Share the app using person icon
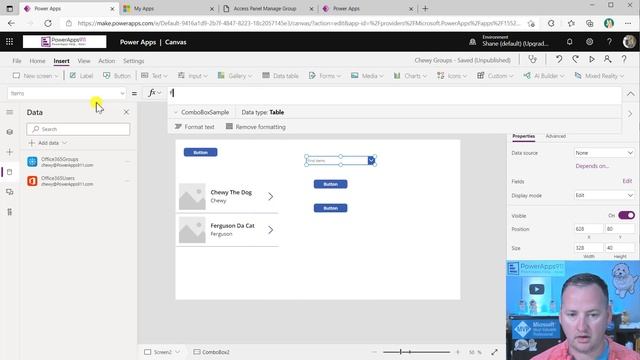Image resolution: width=640 pixels, height=360 pixels. pyautogui.click(x=607, y=60)
